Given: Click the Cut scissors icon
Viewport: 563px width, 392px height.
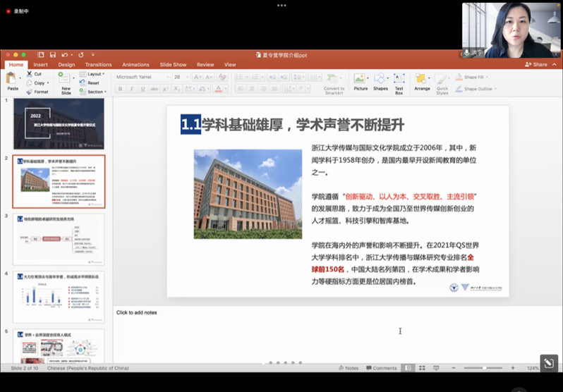Looking at the screenshot, I should click(x=30, y=74).
